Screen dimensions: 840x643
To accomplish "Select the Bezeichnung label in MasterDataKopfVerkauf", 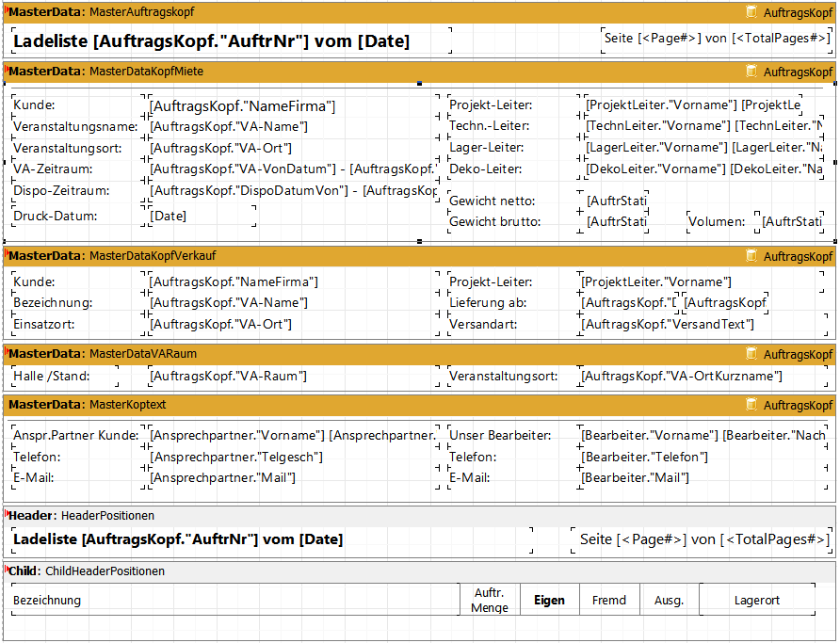I will (78, 303).
